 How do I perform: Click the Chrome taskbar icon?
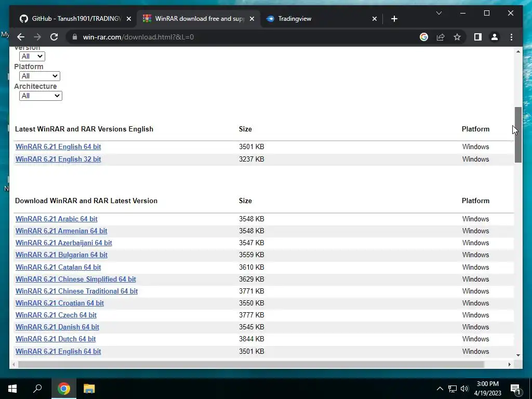pyautogui.click(x=63, y=389)
